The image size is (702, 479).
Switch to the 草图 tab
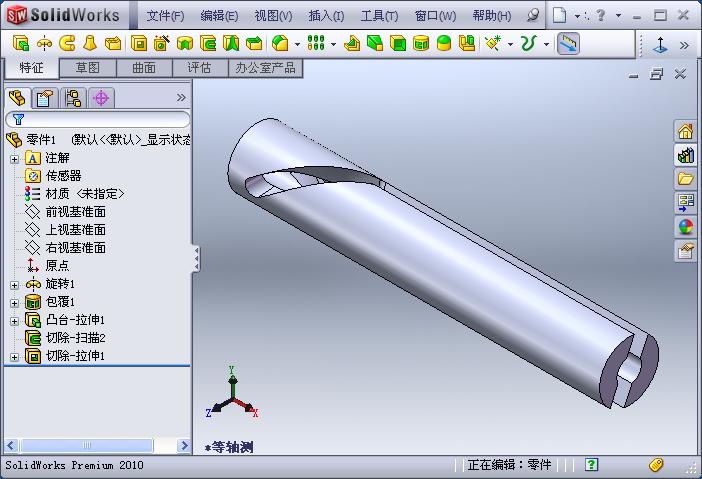(x=88, y=68)
